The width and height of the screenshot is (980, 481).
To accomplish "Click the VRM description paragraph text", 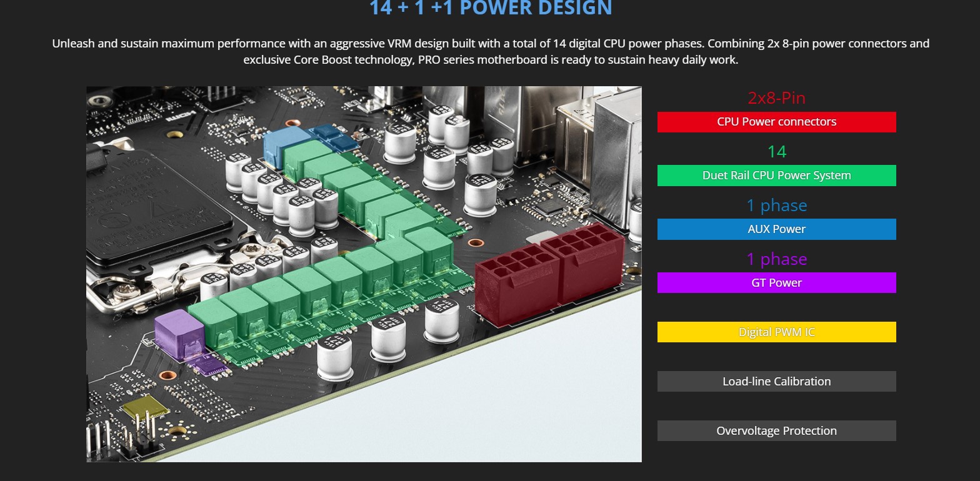I will 490,52.
